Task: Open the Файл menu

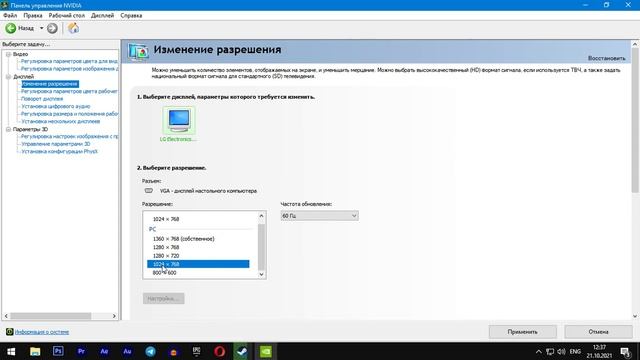Action: [x=10, y=16]
